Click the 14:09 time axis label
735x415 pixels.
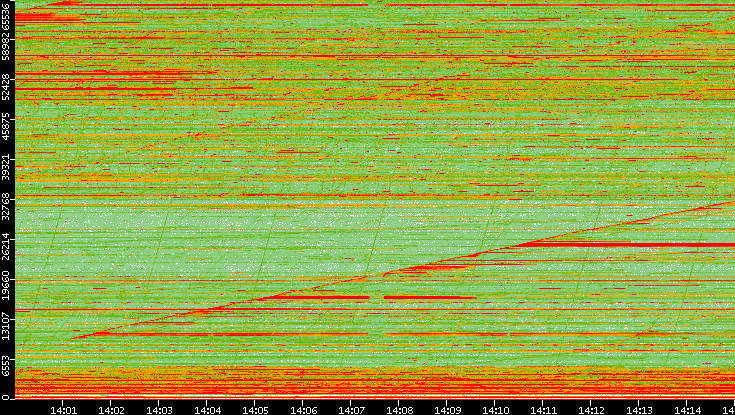pyautogui.click(x=447, y=410)
